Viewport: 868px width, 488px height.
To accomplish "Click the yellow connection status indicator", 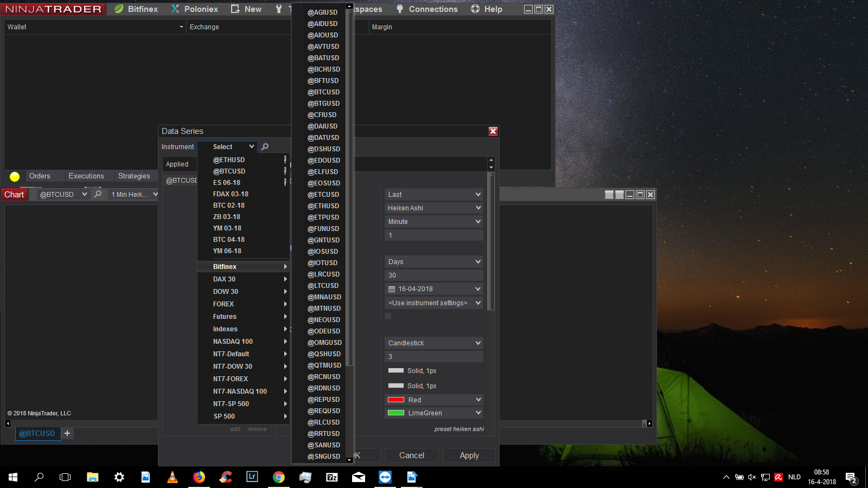I will click(x=15, y=176).
